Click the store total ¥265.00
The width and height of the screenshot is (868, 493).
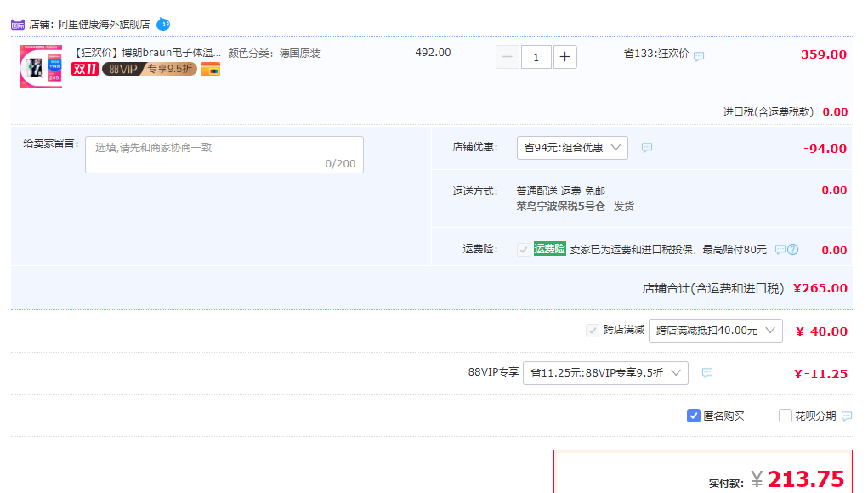(x=820, y=288)
